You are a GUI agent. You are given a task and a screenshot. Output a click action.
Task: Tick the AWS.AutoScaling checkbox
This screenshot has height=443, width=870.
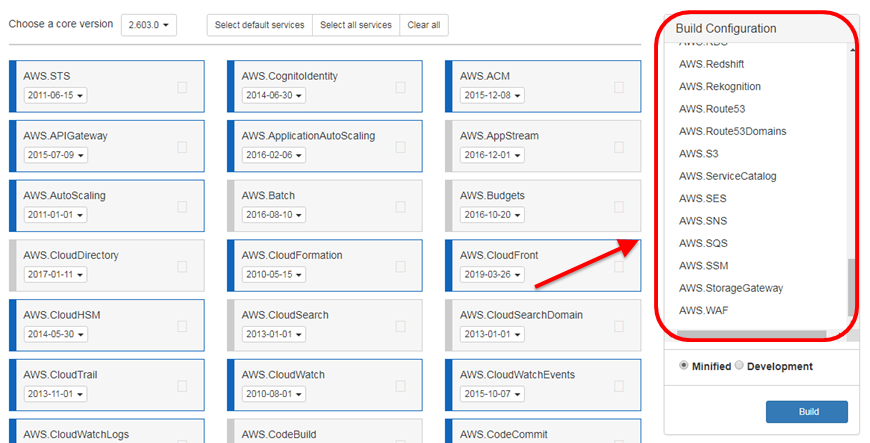[x=182, y=207]
